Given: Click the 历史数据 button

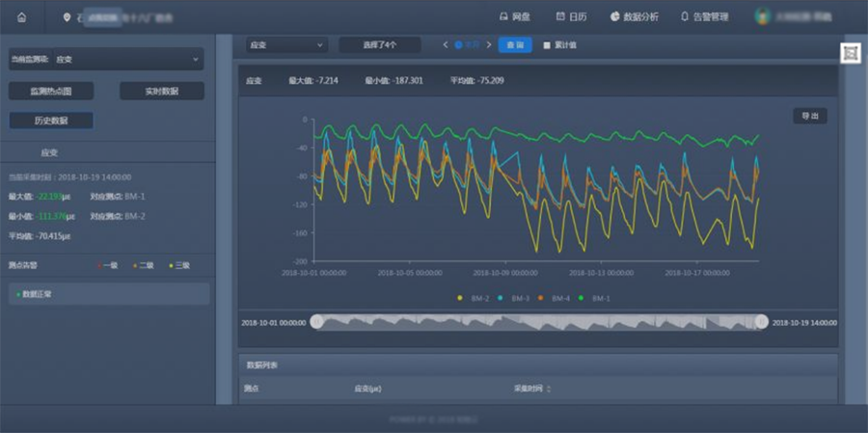Looking at the screenshot, I should click(x=51, y=121).
